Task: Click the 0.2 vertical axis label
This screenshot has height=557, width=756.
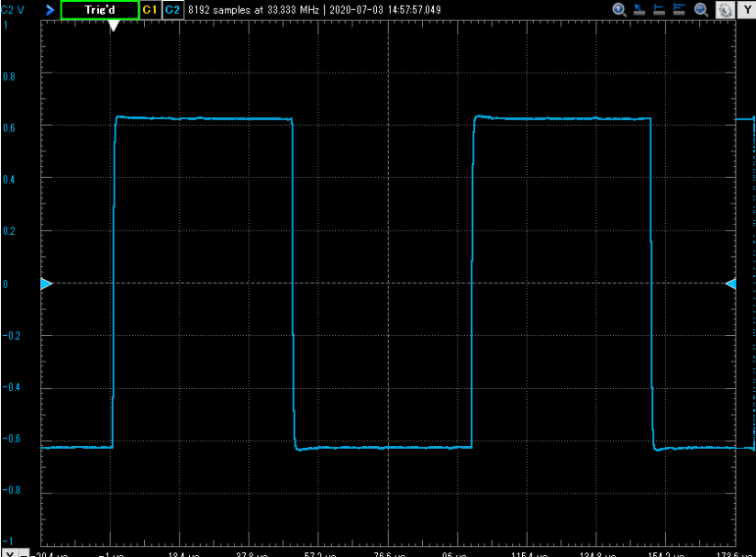Action: [8, 231]
